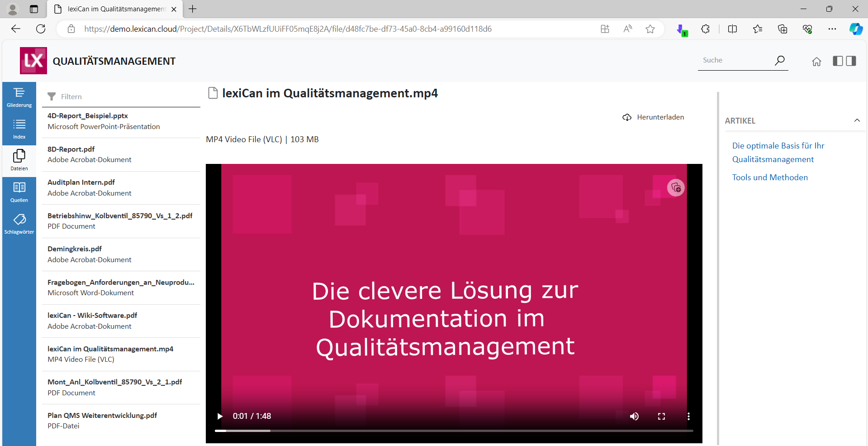Open the Gliederung sidebar view

coord(19,97)
